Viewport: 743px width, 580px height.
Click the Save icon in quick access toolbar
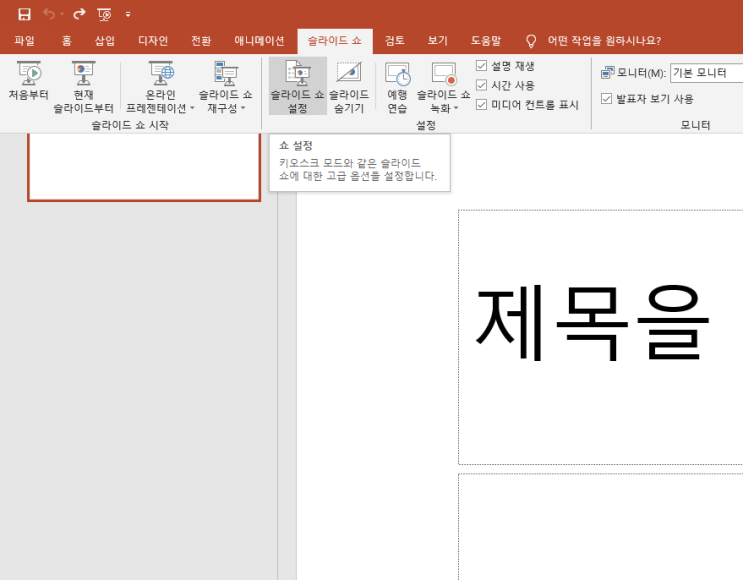pyautogui.click(x=24, y=14)
